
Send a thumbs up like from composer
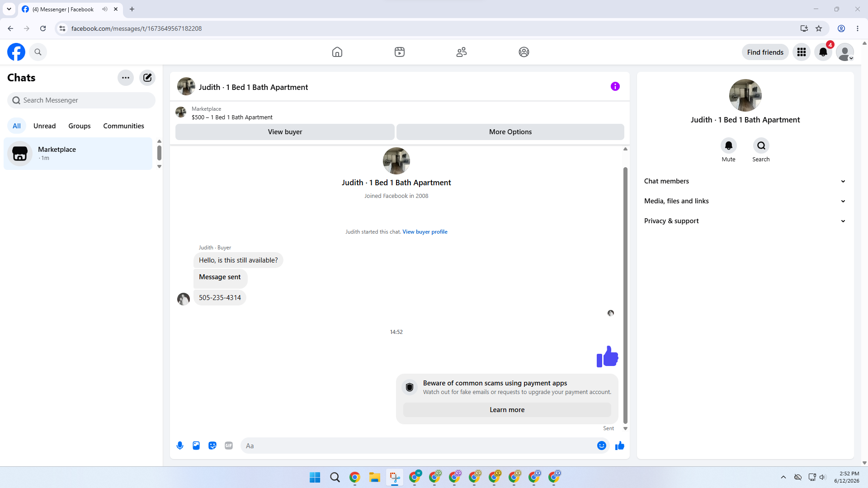coord(620,446)
